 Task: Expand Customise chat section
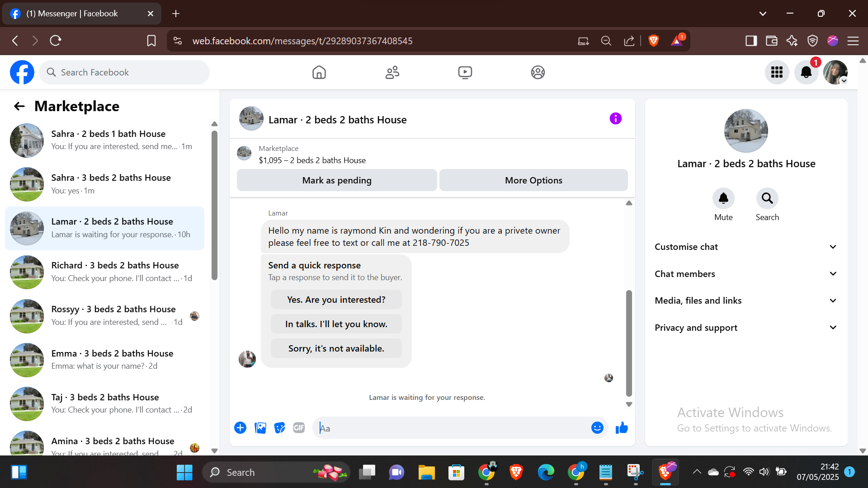(745, 247)
